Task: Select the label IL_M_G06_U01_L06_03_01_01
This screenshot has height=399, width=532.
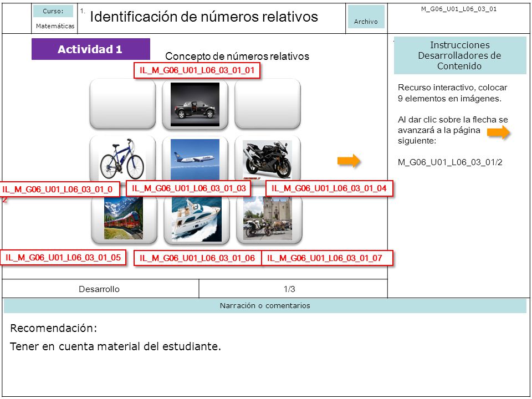Action: tap(197, 70)
